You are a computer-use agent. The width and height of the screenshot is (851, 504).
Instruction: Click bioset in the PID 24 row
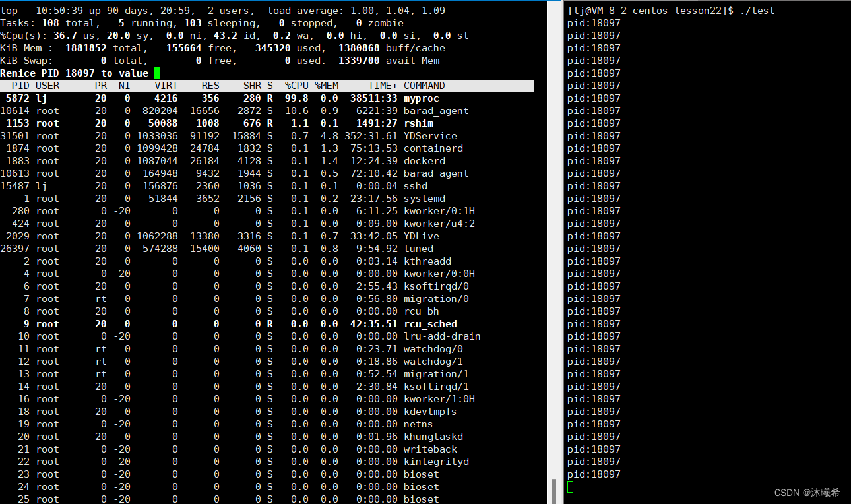click(x=422, y=487)
